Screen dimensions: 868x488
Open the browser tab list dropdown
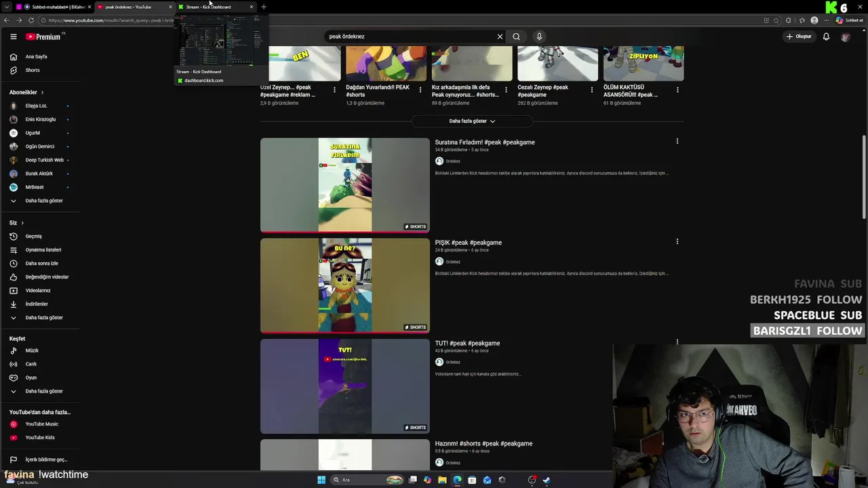5,7
